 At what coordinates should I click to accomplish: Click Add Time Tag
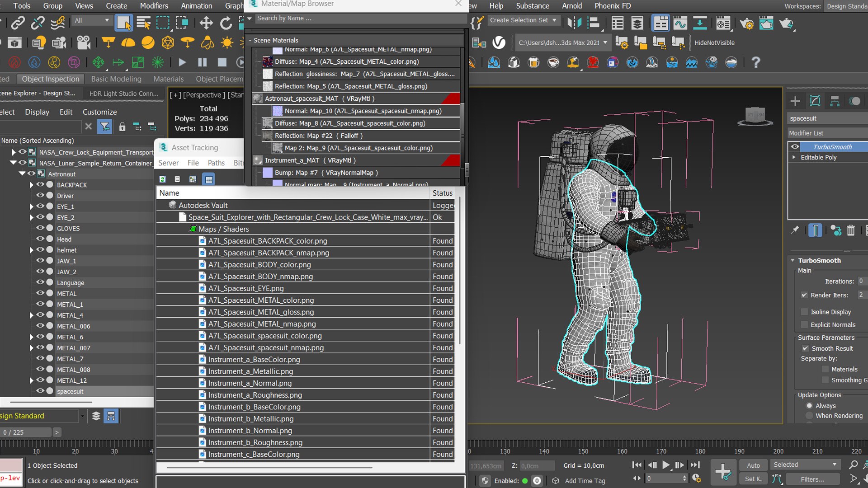(585, 481)
